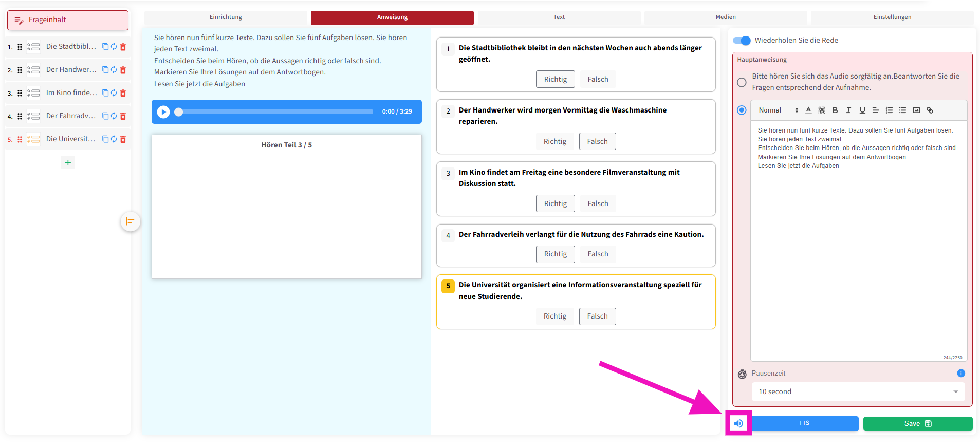
Task: Open the Medien tab
Action: click(x=726, y=17)
